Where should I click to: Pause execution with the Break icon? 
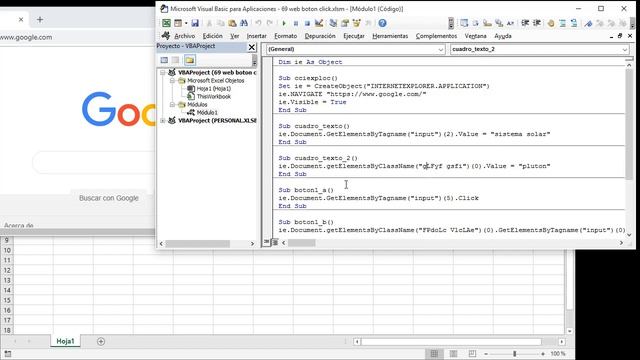pyautogui.click(x=296, y=23)
